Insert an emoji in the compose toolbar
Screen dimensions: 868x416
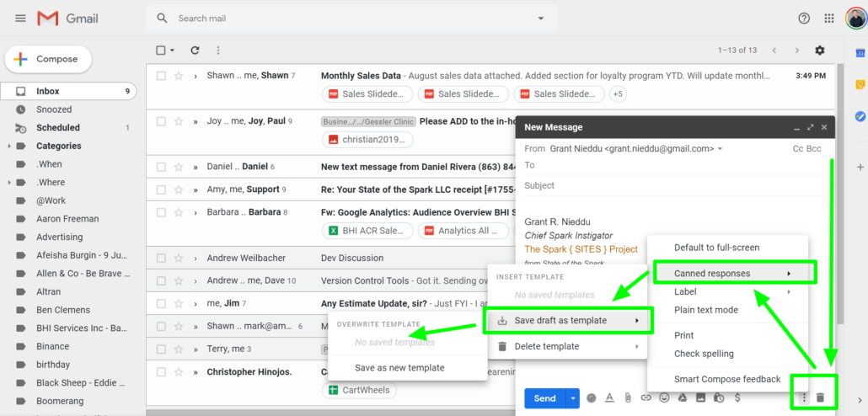[x=664, y=397]
